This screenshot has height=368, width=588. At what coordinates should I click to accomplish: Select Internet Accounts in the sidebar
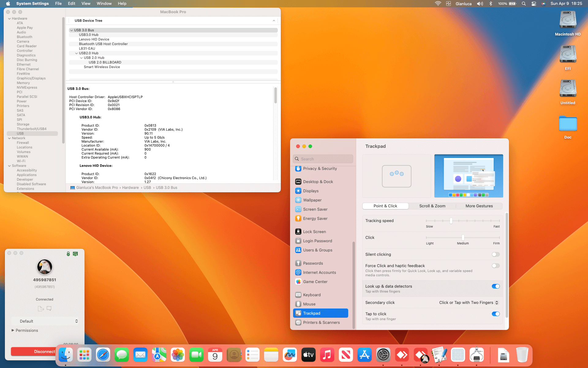(319, 272)
